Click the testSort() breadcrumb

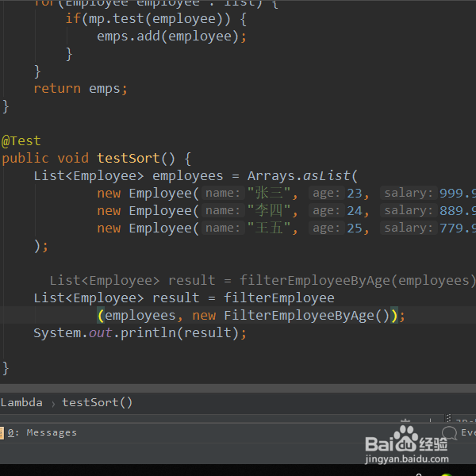click(x=97, y=402)
